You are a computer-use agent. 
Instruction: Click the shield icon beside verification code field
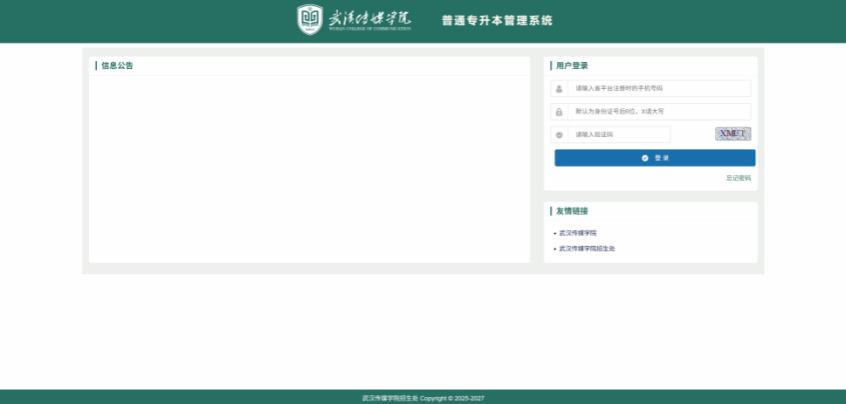click(559, 135)
